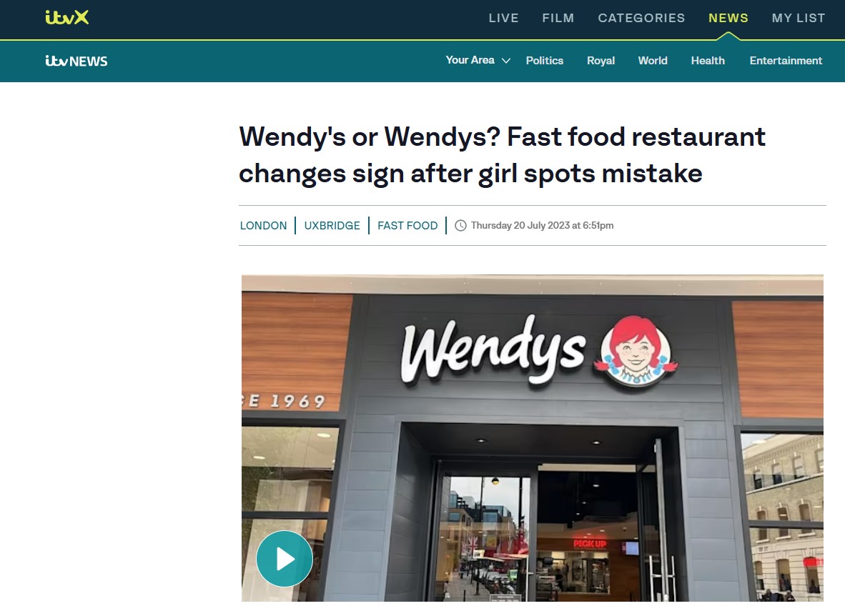Click the ITVX logo
This screenshot has width=845, height=616.
click(66, 17)
